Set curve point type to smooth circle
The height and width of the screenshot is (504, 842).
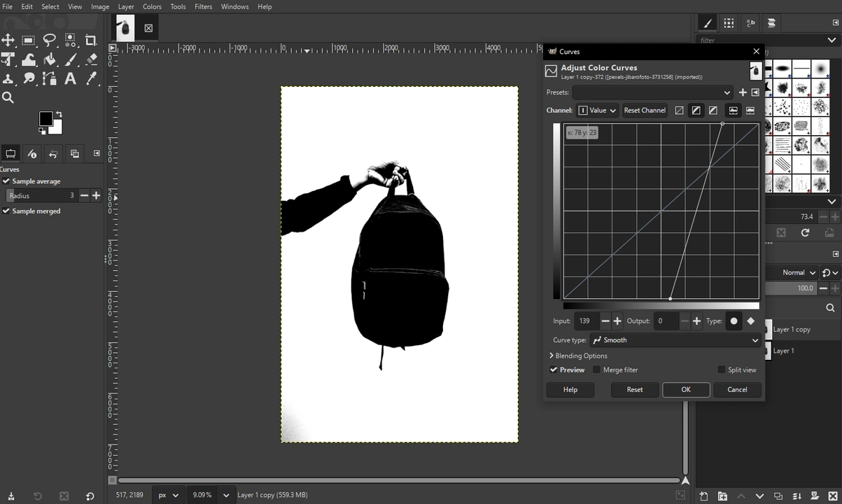734,321
